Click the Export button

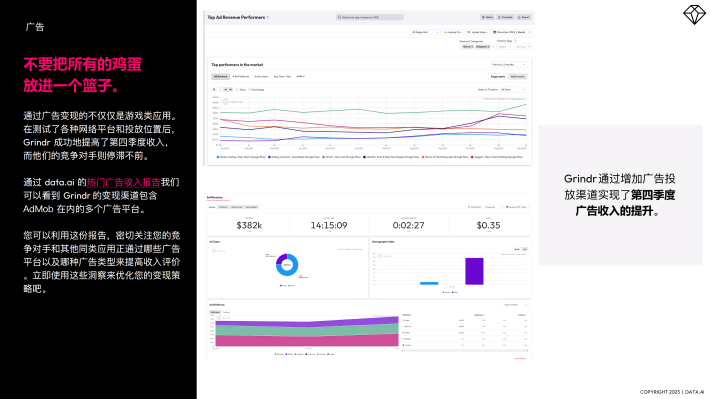click(x=524, y=17)
